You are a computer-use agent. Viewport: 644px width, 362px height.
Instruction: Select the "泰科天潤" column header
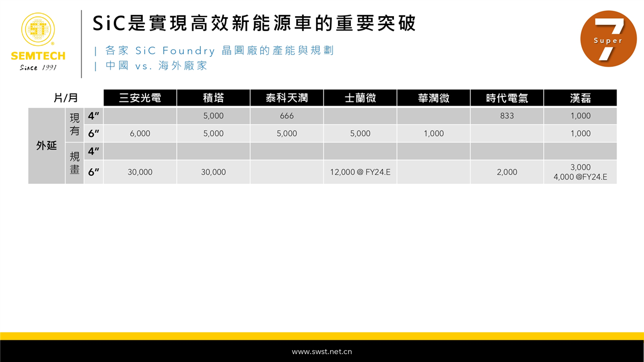[287, 98]
